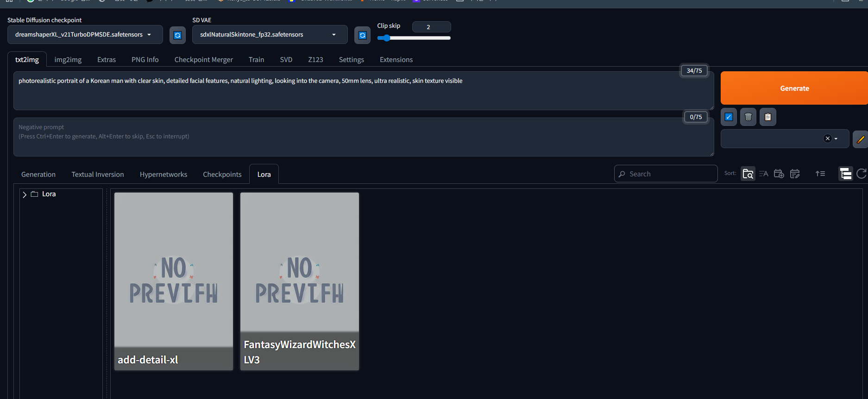The width and height of the screenshot is (868, 399).
Task: Click the SD VAE label
Action: pos(202,20)
